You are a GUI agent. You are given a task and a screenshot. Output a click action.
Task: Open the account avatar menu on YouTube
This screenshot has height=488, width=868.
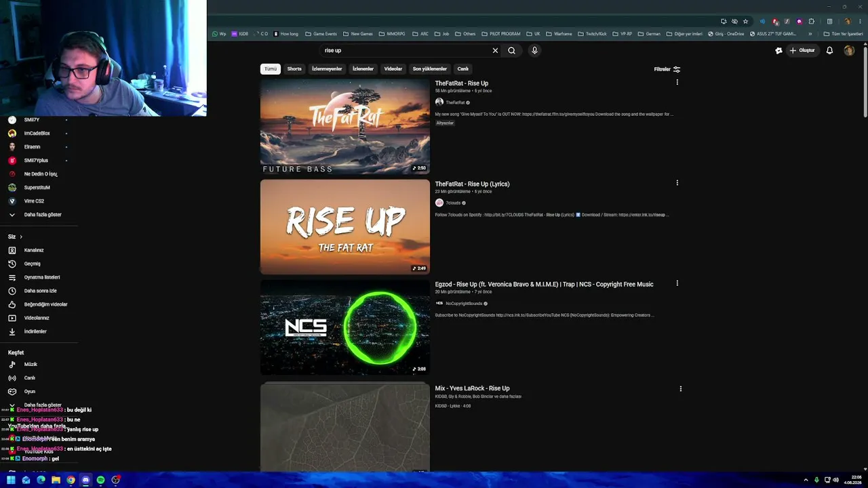pyautogui.click(x=849, y=50)
